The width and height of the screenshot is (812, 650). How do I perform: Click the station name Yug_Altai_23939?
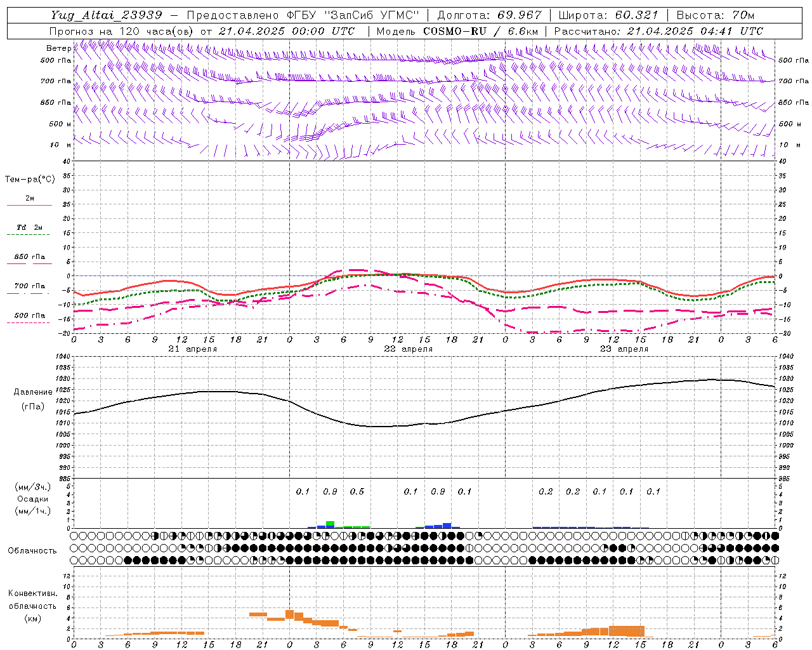[x=107, y=15]
